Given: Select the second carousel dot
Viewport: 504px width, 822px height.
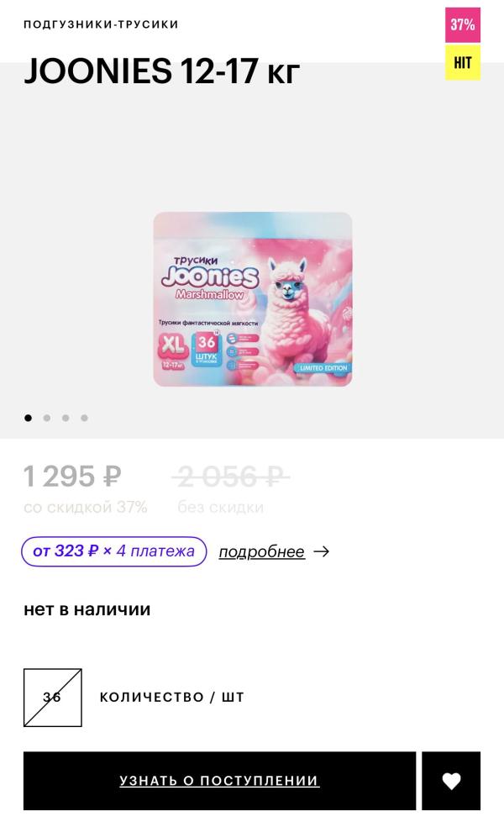Looking at the screenshot, I should (47, 418).
